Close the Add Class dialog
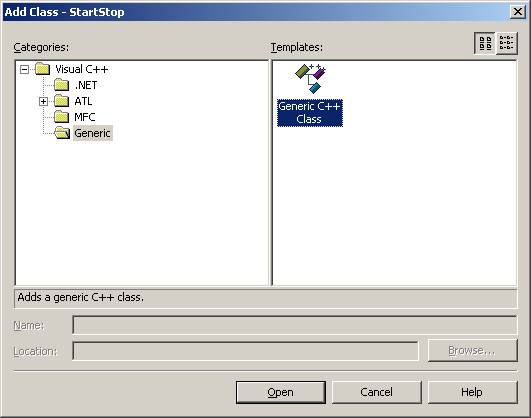 coord(517,12)
